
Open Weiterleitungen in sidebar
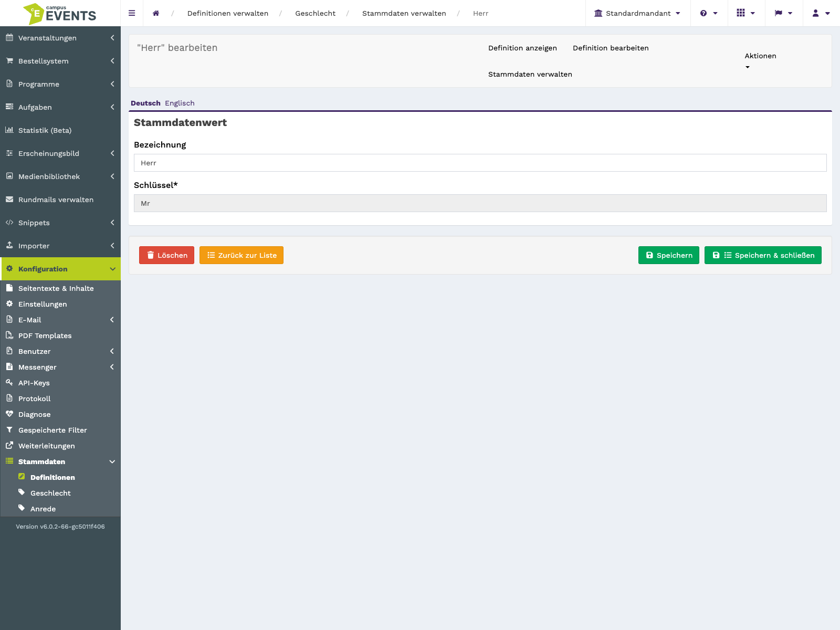tap(60, 446)
